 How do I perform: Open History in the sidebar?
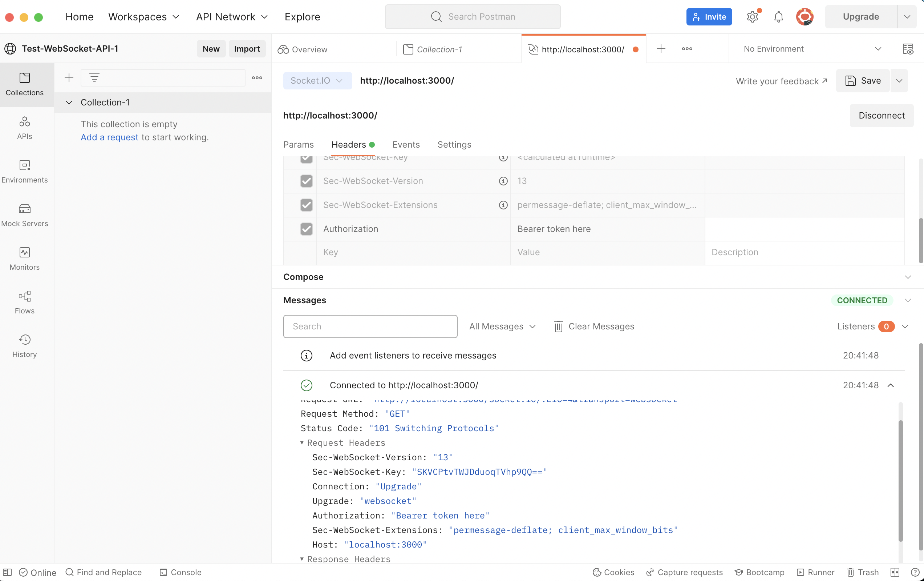[25, 346]
